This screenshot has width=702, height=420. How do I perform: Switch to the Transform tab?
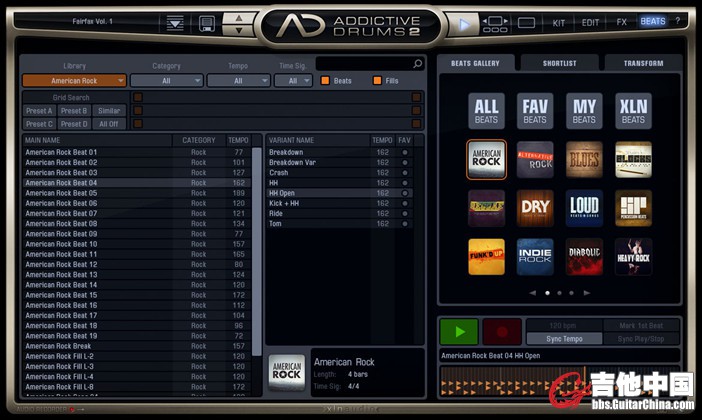[x=642, y=63]
